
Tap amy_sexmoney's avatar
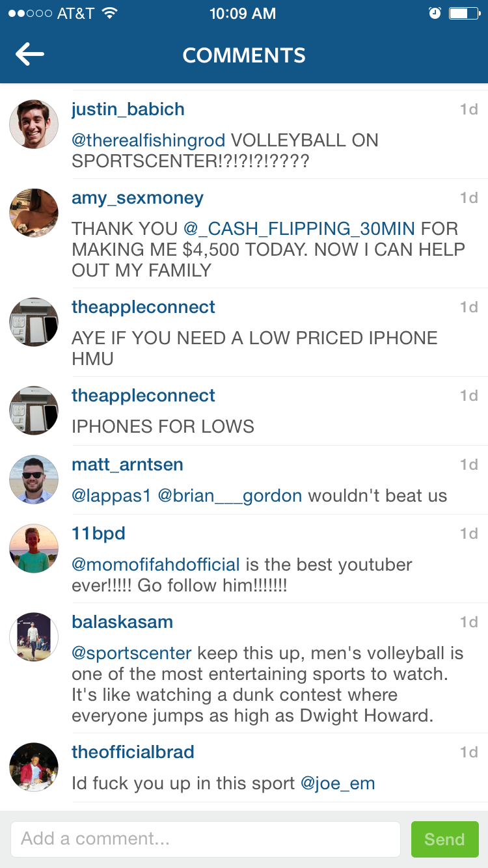point(34,213)
